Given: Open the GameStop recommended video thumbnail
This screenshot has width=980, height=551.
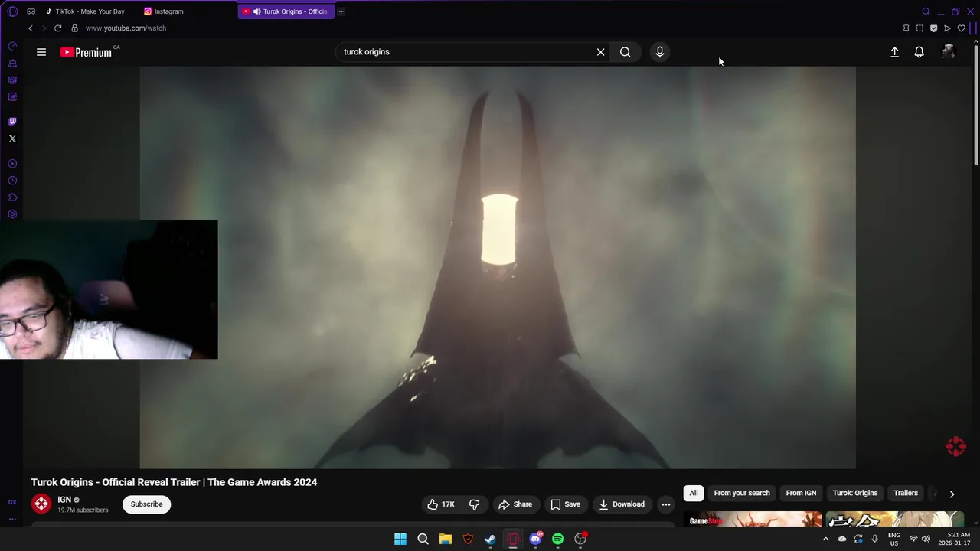Looking at the screenshot, I should tap(753, 520).
